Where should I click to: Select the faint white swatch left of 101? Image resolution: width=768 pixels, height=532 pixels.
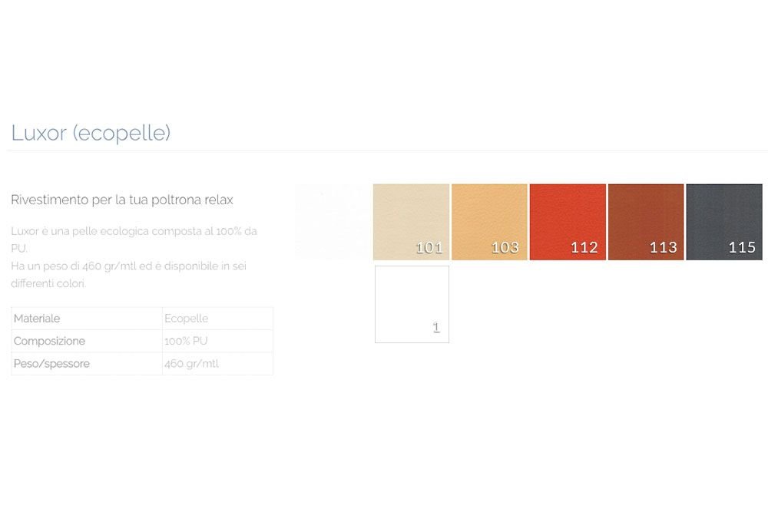[333, 222]
